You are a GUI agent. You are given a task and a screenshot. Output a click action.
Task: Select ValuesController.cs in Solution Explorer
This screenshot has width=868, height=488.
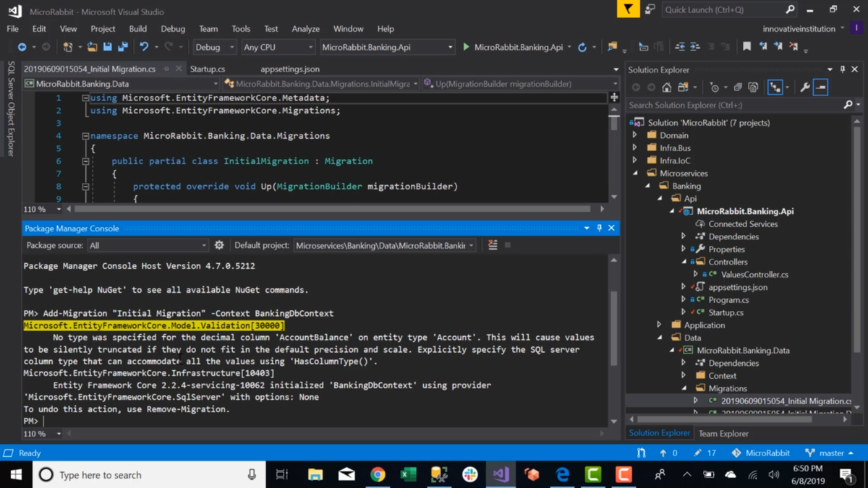754,275
